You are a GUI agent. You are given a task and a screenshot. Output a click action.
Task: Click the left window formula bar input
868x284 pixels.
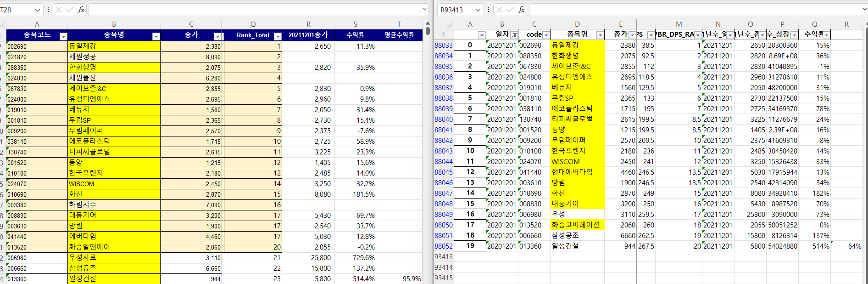(255, 10)
